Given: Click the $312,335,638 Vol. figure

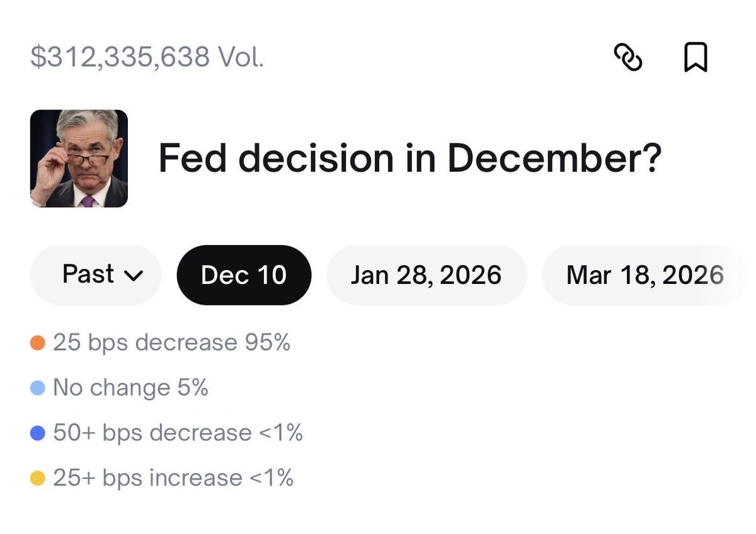Looking at the screenshot, I should pos(147,58).
